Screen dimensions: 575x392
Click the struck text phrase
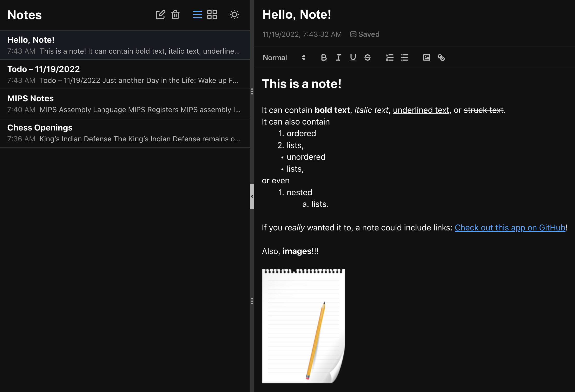point(483,110)
